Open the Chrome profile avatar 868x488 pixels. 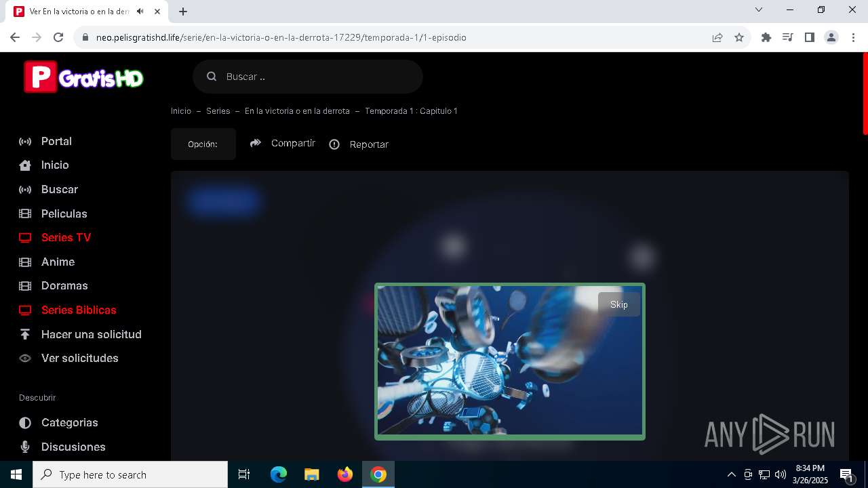(x=831, y=38)
